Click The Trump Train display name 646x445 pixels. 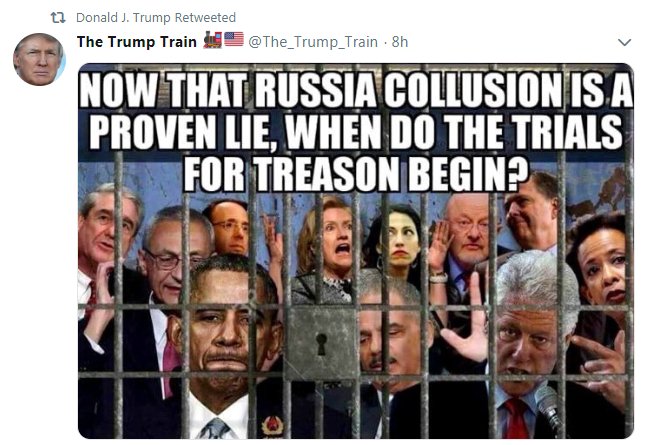tap(137, 42)
